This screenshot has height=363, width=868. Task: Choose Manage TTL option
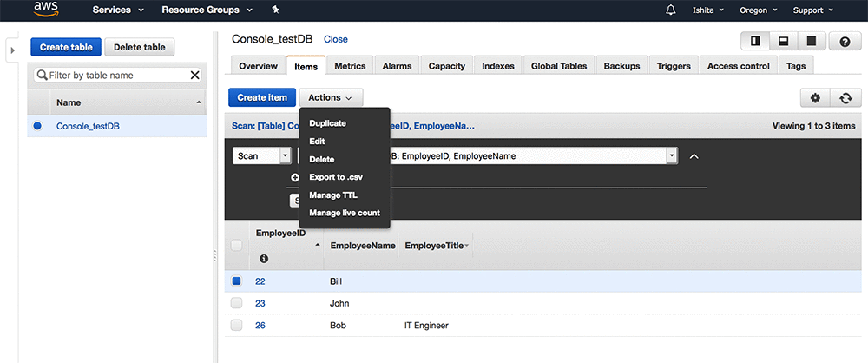point(333,195)
